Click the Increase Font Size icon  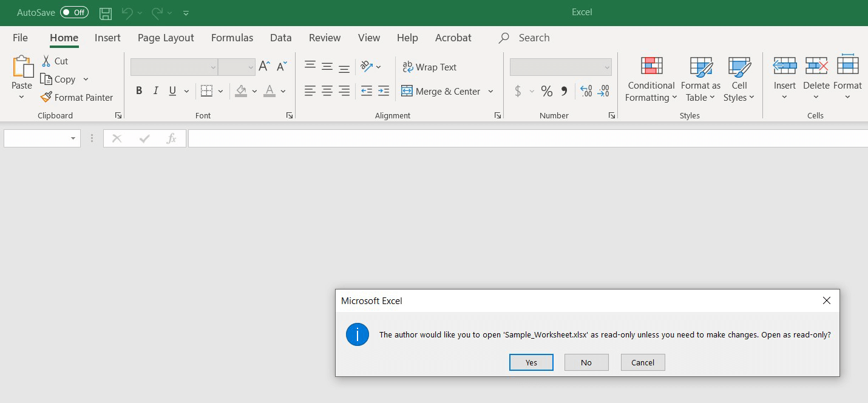[x=264, y=66]
